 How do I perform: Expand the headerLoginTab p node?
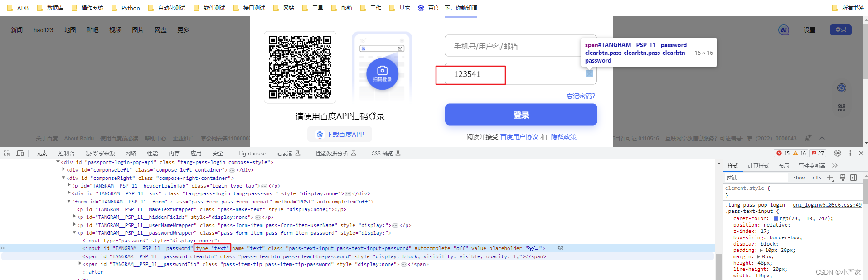[x=69, y=186]
